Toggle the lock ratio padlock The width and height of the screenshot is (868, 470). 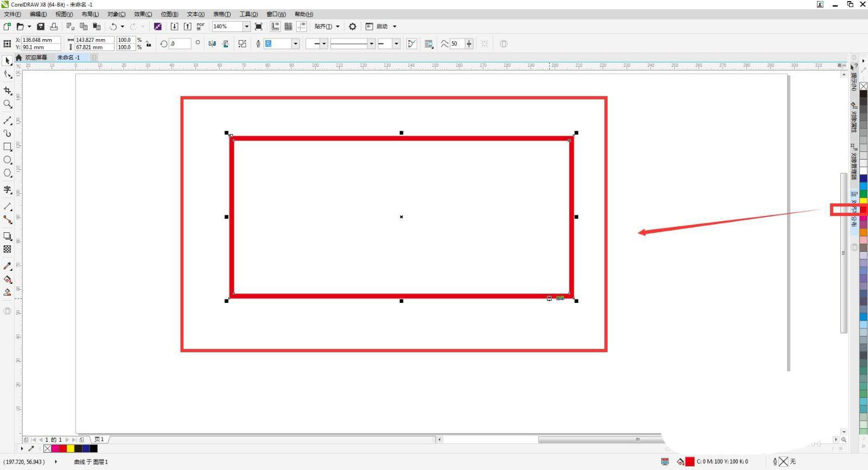[148, 43]
